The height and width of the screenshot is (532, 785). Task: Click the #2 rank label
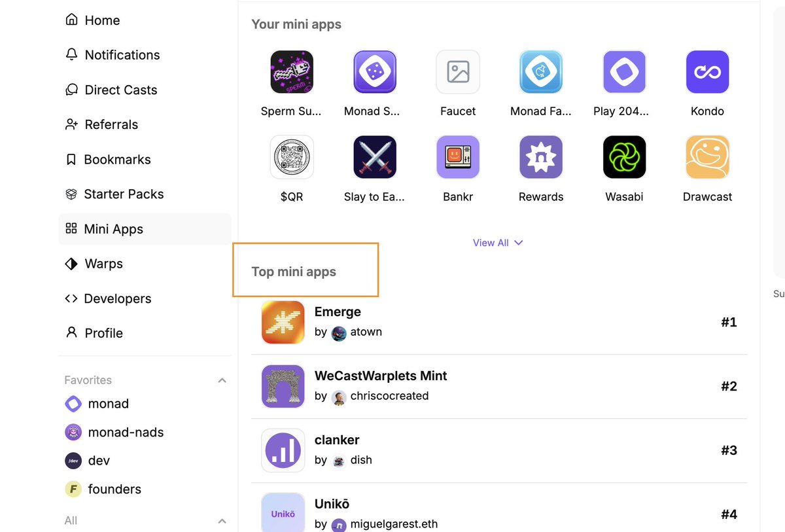tap(729, 386)
